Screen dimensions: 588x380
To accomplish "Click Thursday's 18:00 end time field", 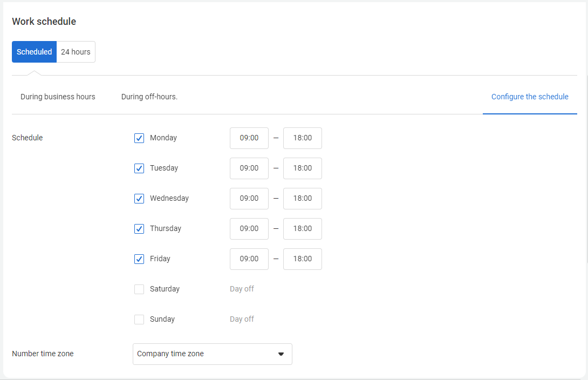I will 303,229.
